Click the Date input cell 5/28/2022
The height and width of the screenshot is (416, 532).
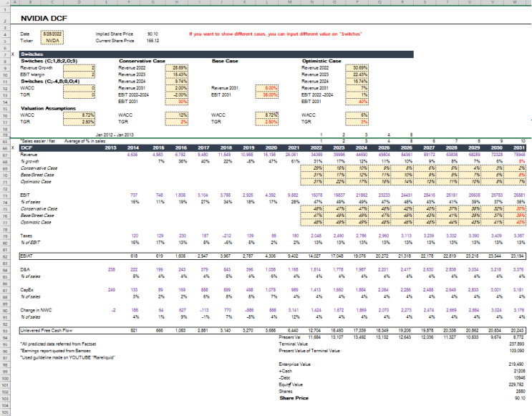tap(52, 34)
